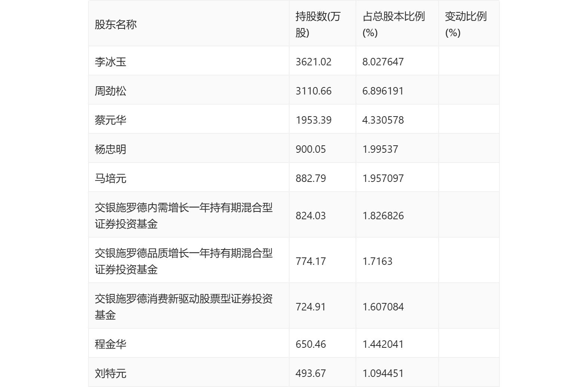Select shareholder name 程金华
This screenshot has width=588, height=387.
coord(111,344)
